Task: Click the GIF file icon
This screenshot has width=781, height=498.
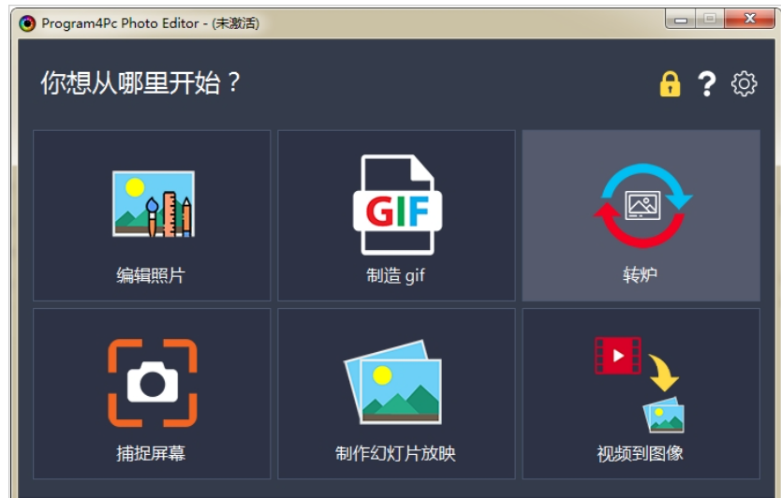Action: [397, 204]
